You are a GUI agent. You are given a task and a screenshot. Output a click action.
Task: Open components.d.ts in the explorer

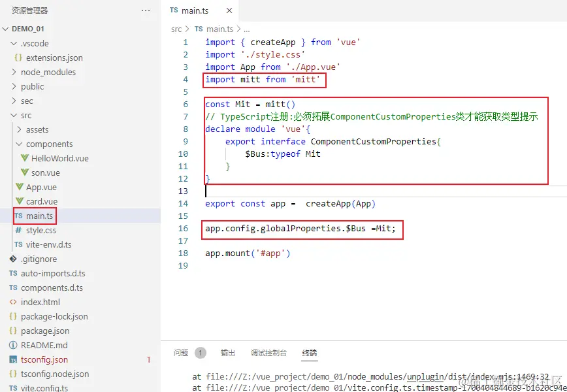pyautogui.click(x=52, y=288)
